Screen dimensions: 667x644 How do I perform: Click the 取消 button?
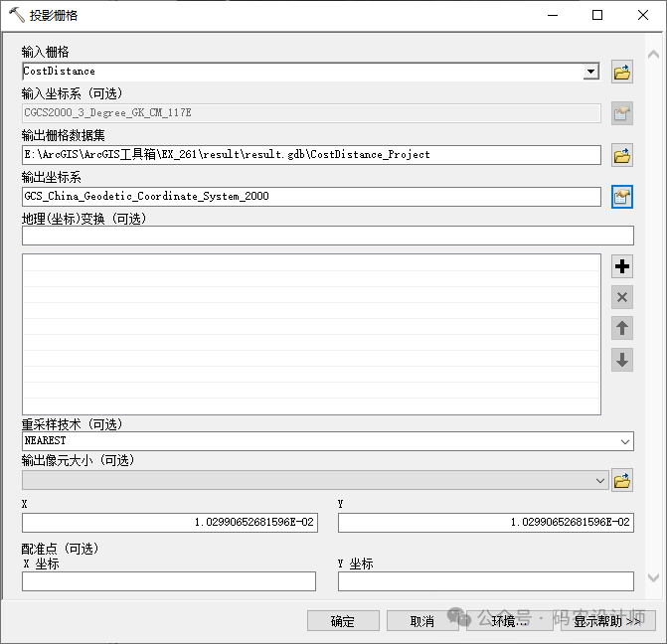(x=422, y=621)
